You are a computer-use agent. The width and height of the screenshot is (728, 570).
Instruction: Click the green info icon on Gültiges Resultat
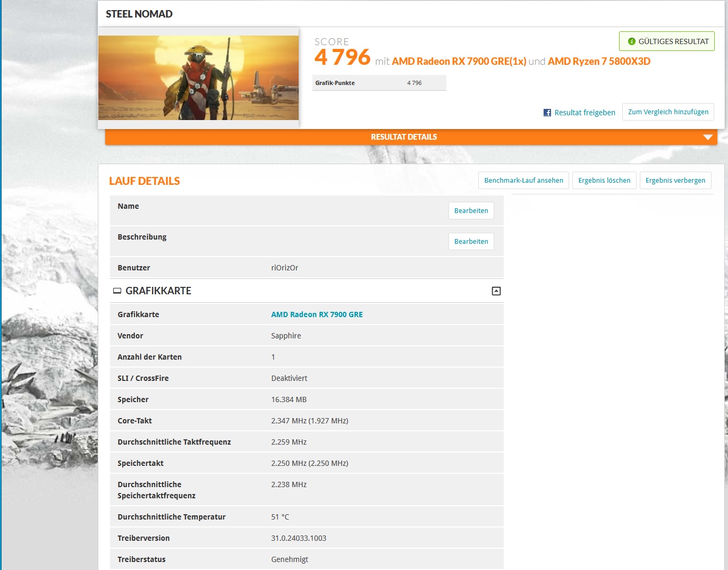pyautogui.click(x=632, y=41)
